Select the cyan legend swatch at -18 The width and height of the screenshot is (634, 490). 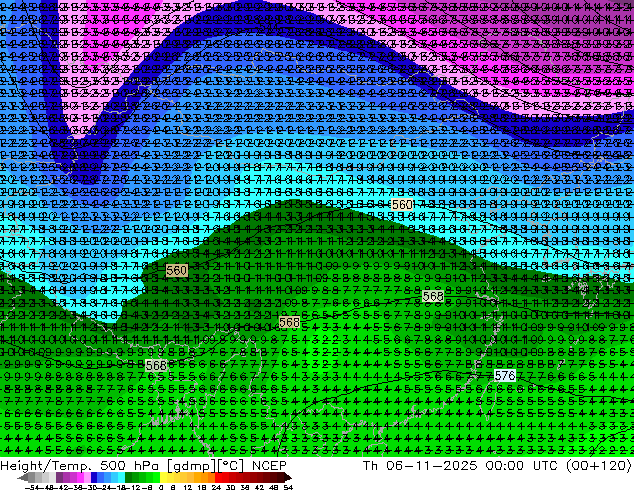point(121,477)
